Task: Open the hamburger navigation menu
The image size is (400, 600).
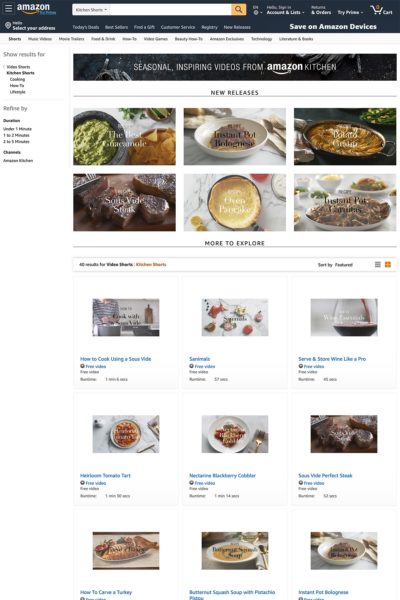Action: pyautogui.click(x=8, y=8)
